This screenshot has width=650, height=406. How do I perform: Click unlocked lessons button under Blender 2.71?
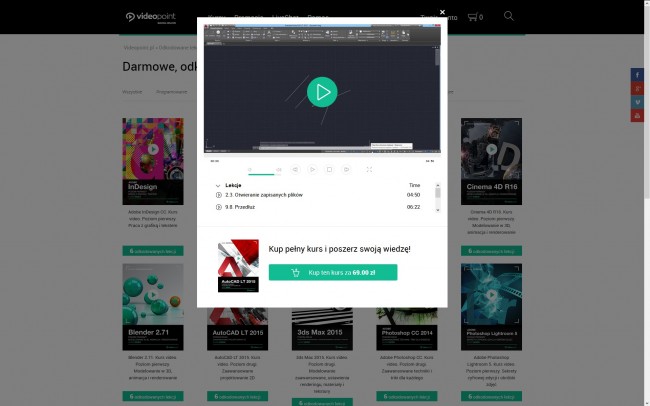coord(153,396)
